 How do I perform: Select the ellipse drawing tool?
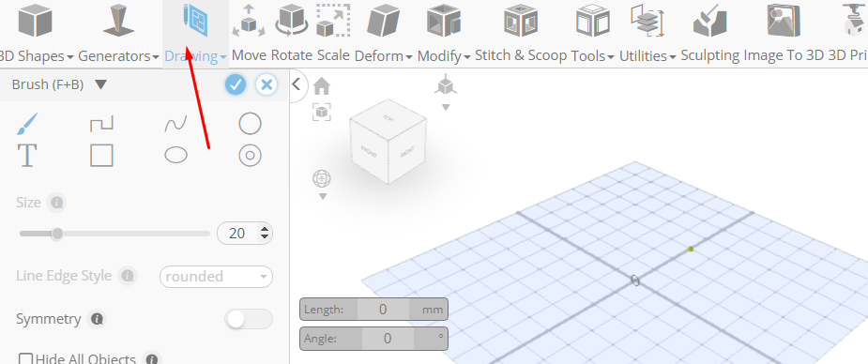pyautogui.click(x=175, y=156)
